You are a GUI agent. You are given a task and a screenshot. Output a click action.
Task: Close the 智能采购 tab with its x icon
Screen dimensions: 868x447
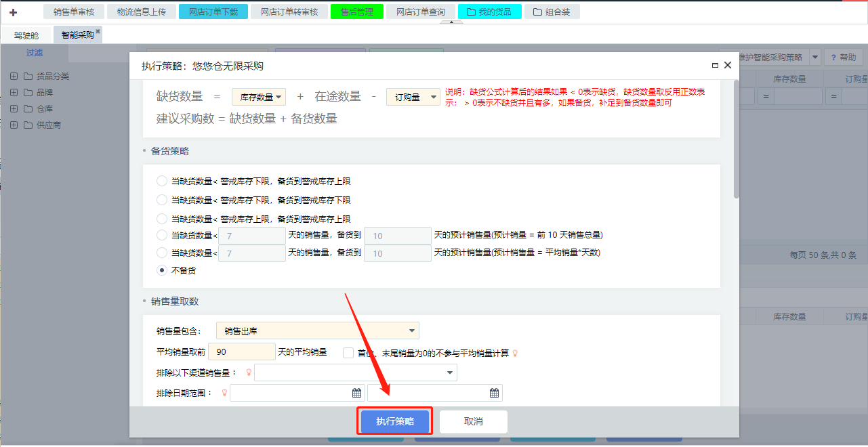[98, 32]
